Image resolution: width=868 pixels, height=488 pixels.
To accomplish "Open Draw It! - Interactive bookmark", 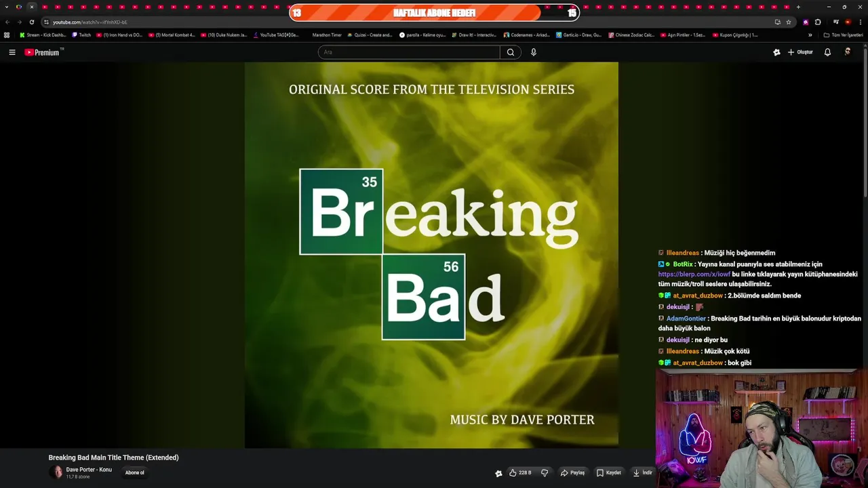I will [x=475, y=35].
